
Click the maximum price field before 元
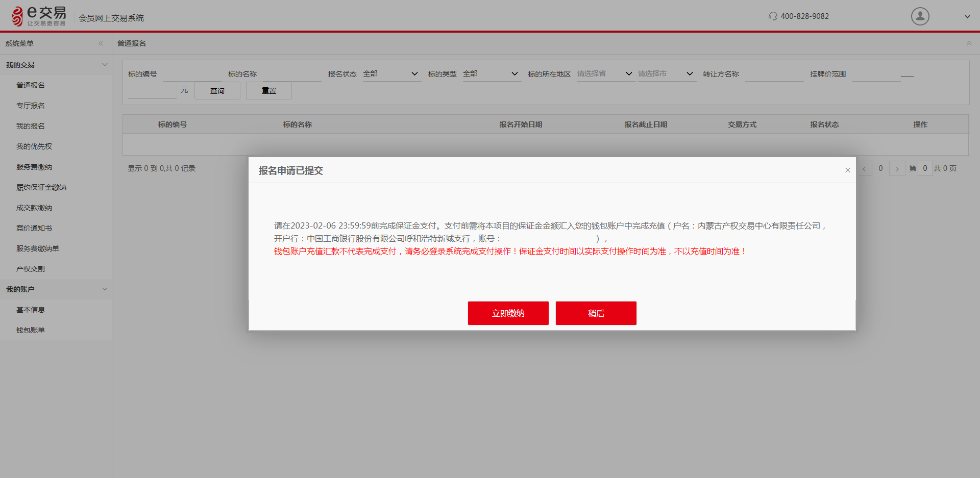152,91
